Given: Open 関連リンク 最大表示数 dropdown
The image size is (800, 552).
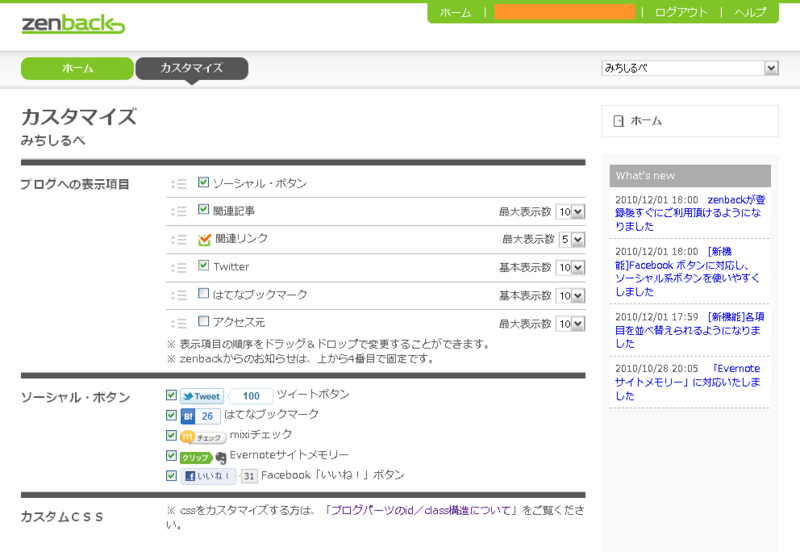Looking at the screenshot, I should coord(572,239).
